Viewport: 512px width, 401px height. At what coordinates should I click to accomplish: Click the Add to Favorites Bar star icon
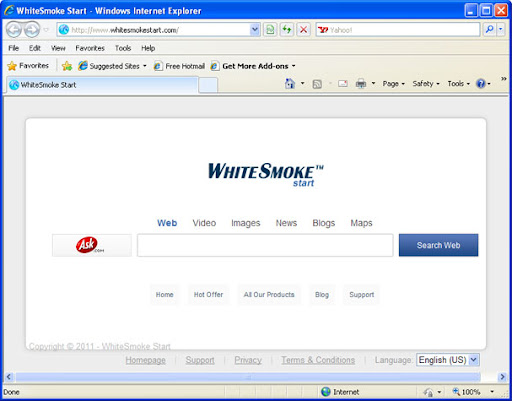click(67, 66)
